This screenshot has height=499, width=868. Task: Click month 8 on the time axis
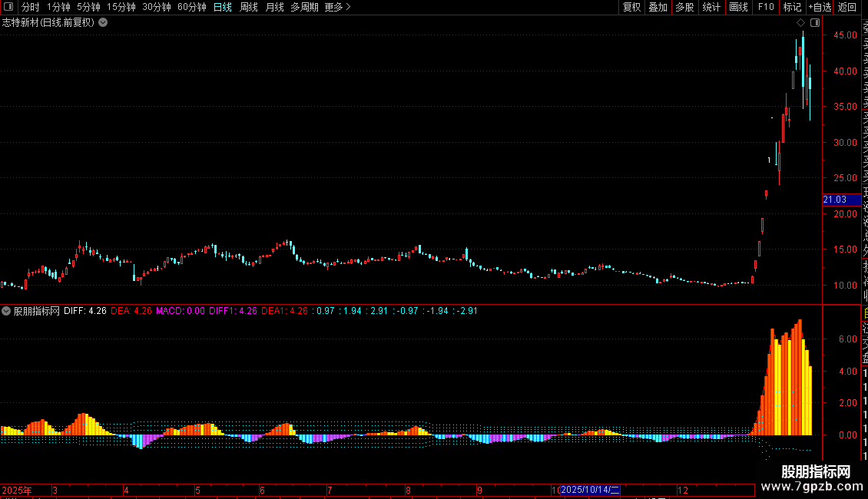[x=408, y=490]
